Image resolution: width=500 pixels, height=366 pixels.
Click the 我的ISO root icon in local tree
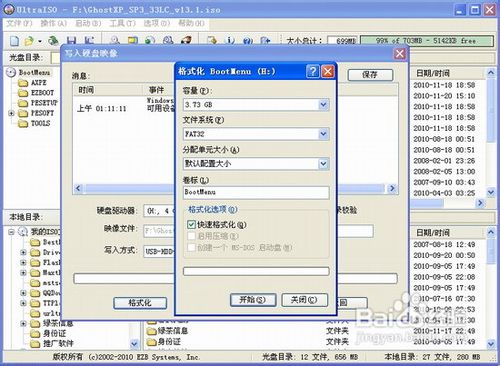coord(23,231)
